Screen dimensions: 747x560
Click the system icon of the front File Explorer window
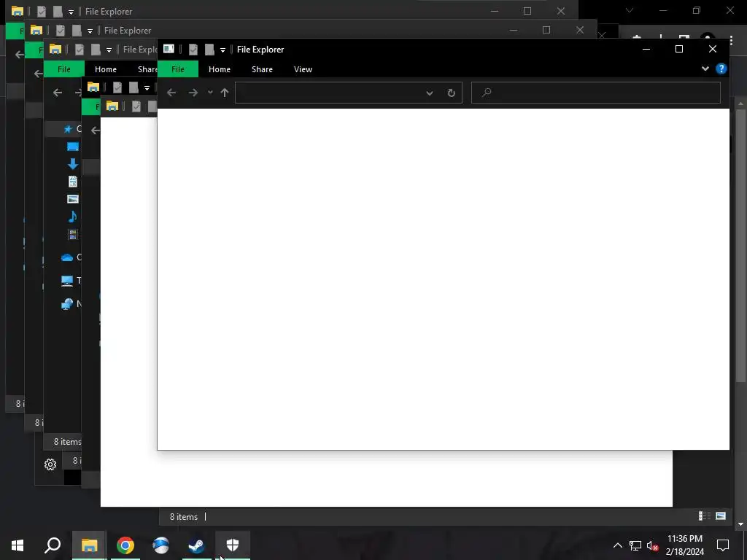click(x=169, y=49)
